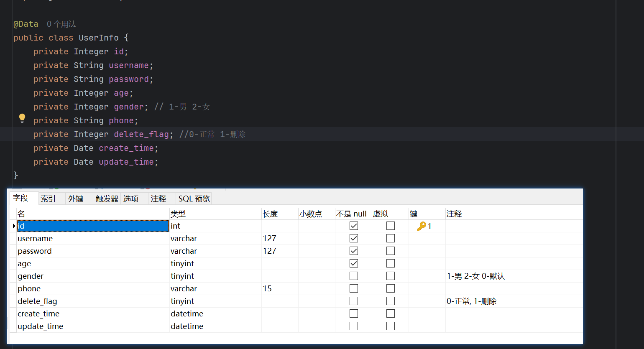Toggle the Not null checkbox for password

pos(354,251)
